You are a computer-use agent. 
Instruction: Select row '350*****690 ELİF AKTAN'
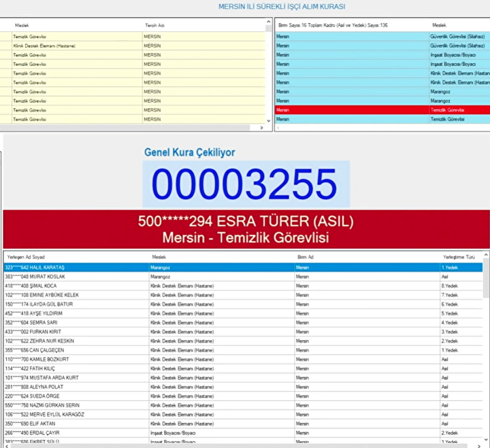(243, 424)
